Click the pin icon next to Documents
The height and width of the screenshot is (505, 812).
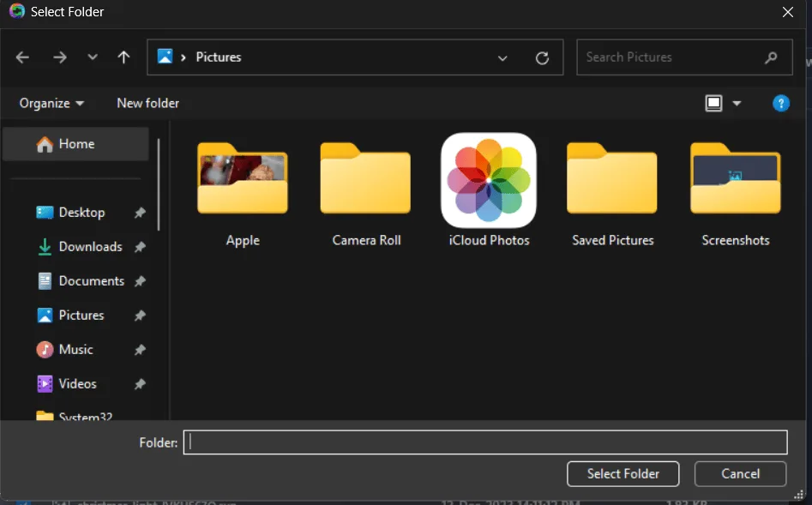coord(140,281)
